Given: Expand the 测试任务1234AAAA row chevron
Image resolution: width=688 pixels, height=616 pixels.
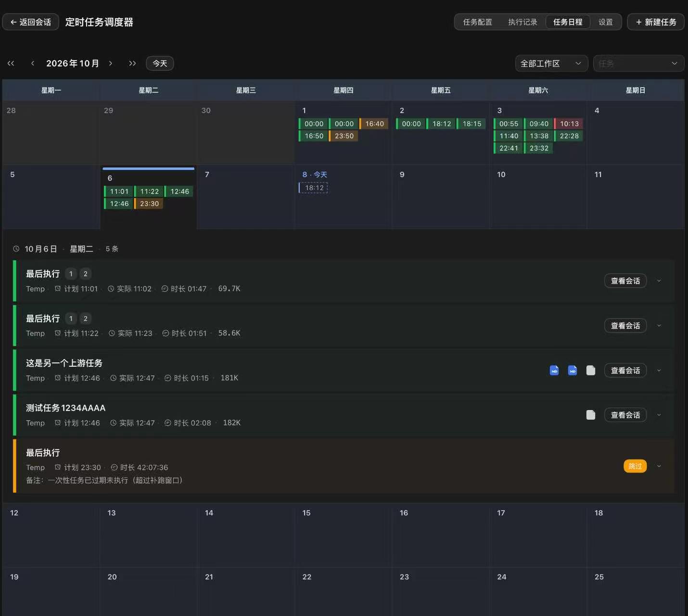Looking at the screenshot, I should (659, 415).
